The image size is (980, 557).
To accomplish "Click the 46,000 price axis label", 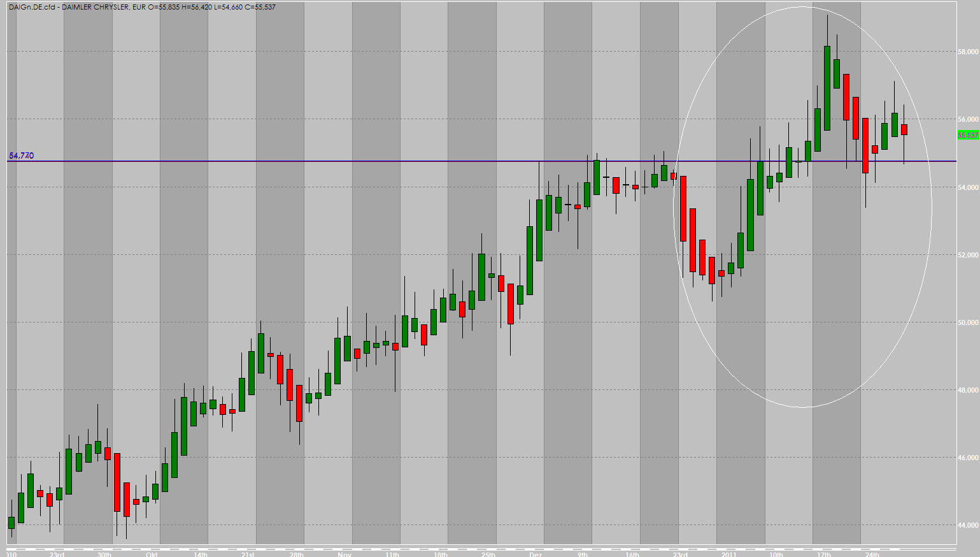I will [x=968, y=458].
